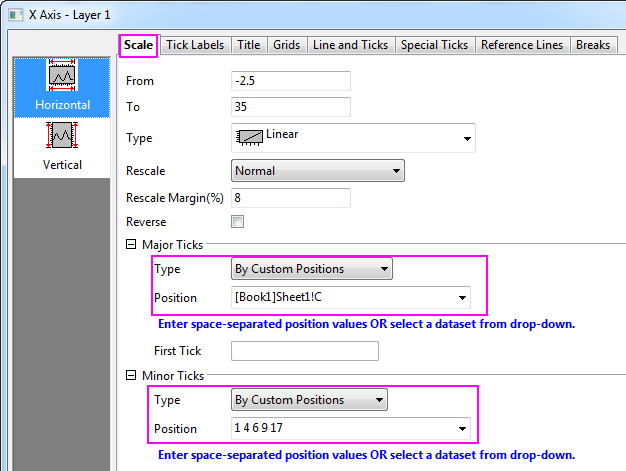Click the X Axis dialog title icon
626x471 pixels.
tap(13, 13)
